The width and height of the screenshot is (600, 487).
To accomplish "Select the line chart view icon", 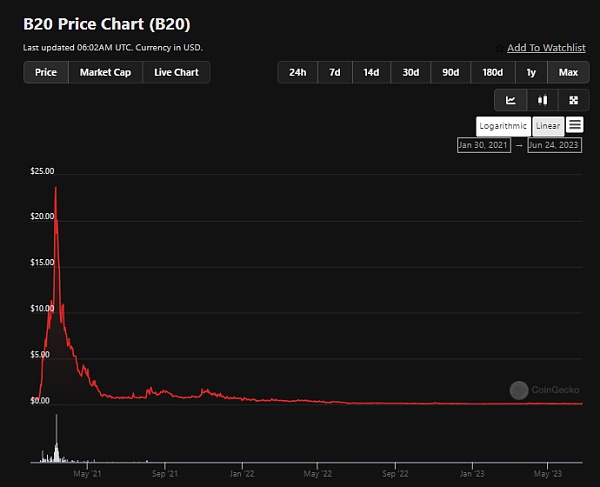I will (511, 100).
